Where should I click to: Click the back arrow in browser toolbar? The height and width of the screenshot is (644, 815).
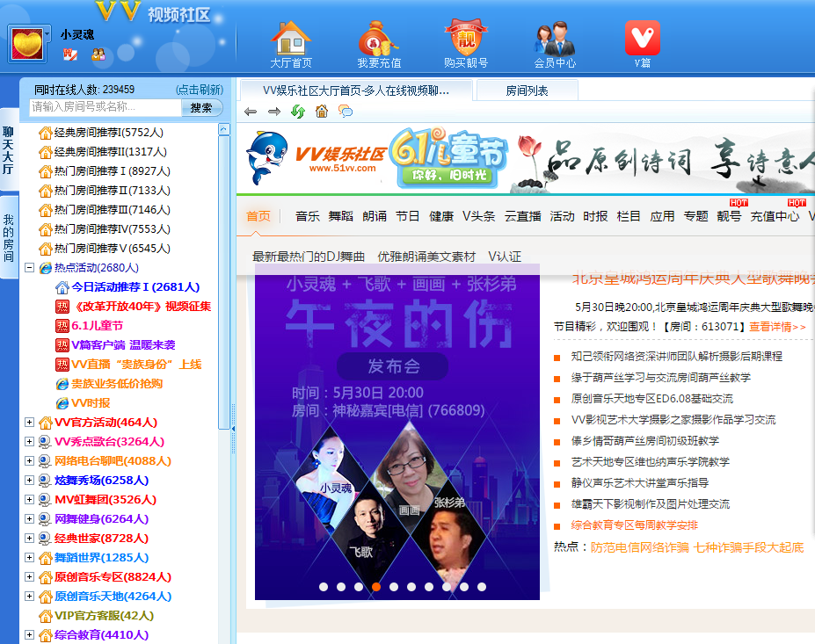(x=251, y=112)
